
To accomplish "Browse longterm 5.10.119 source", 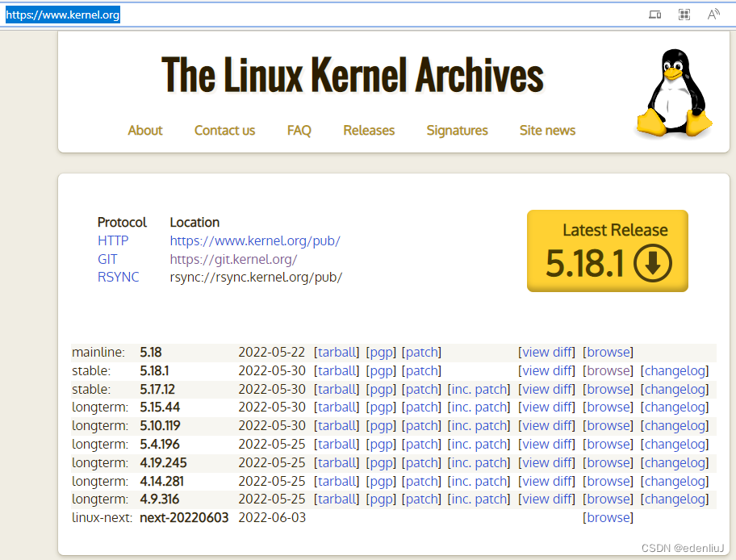I will (608, 426).
